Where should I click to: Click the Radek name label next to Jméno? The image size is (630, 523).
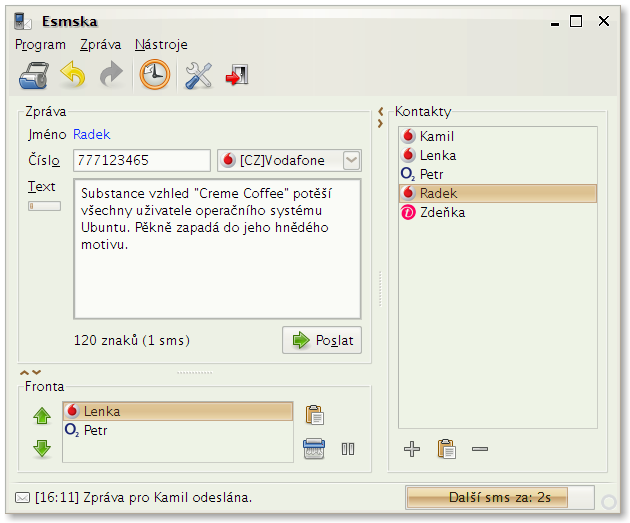pos(92,134)
